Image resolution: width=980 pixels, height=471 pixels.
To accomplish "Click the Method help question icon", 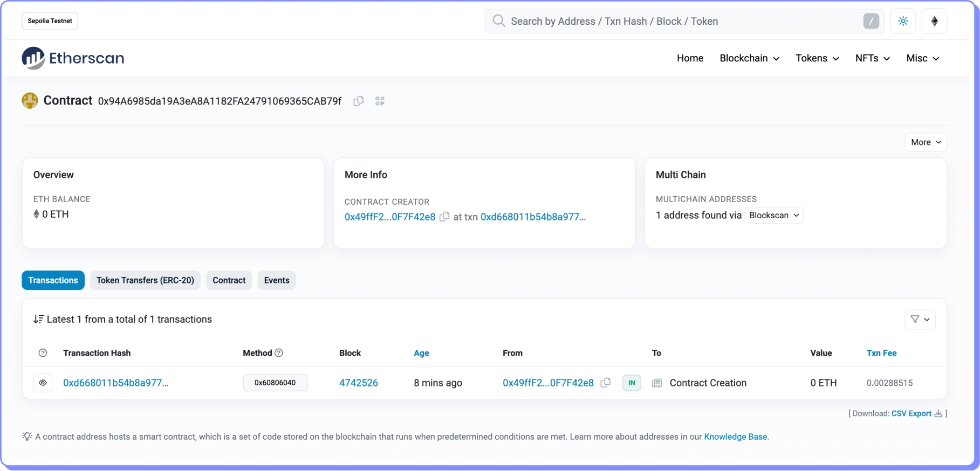I will point(279,353).
